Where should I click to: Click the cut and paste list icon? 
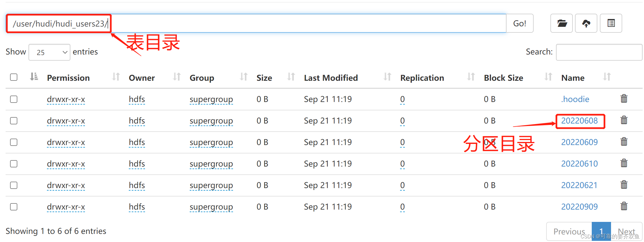pyautogui.click(x=611, y=23)
